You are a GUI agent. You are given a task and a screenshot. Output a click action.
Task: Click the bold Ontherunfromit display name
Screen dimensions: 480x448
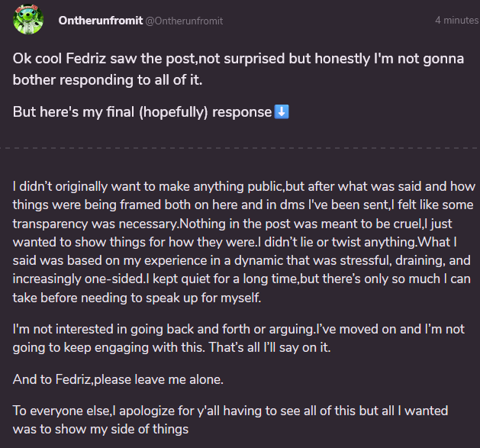coord(101,21)
